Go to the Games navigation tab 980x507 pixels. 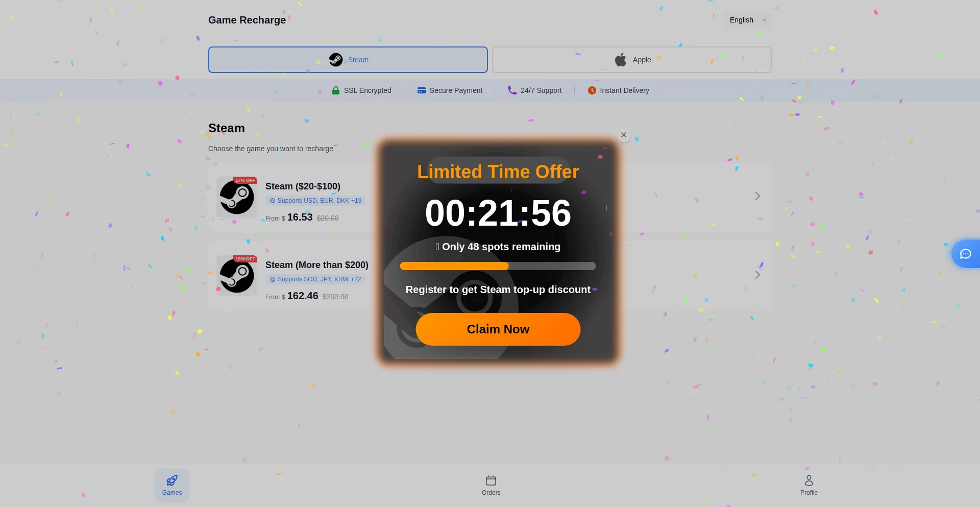[x=172, y=486]
